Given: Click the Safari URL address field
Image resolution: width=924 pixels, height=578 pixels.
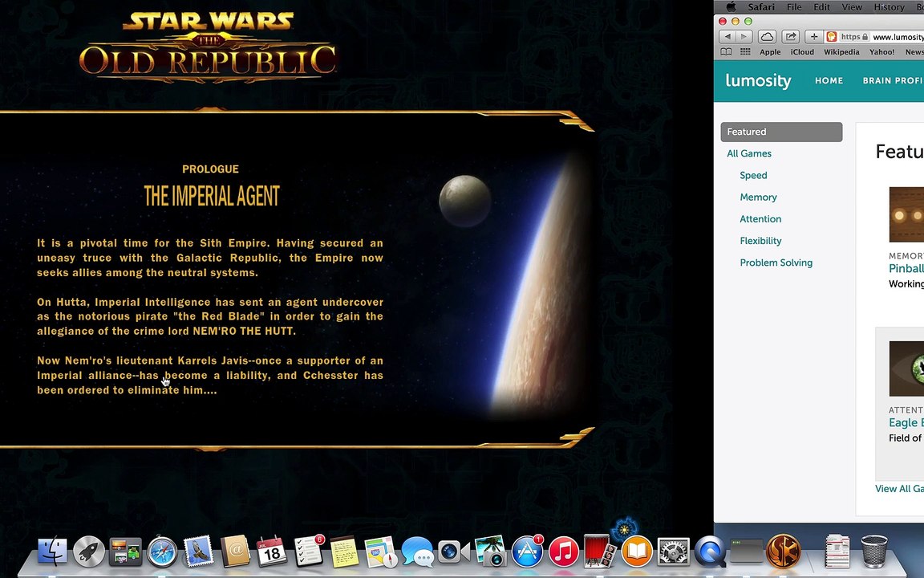Looking at the screenshot, I should pos(874,37).
